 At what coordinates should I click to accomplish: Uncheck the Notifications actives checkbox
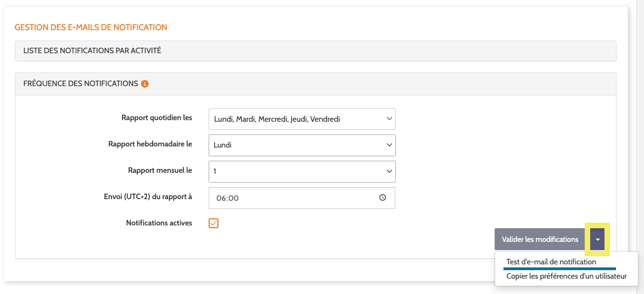214,223
